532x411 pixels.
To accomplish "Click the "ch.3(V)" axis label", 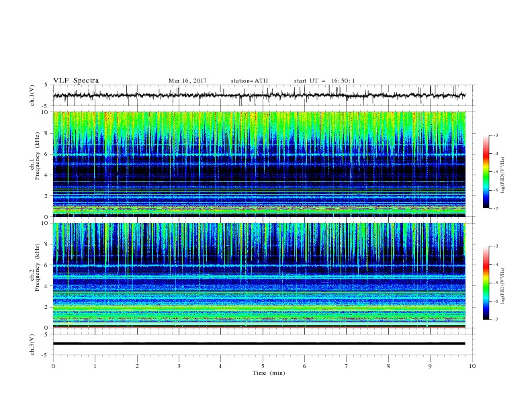I will pyautogui.click(x=32, y=345).
